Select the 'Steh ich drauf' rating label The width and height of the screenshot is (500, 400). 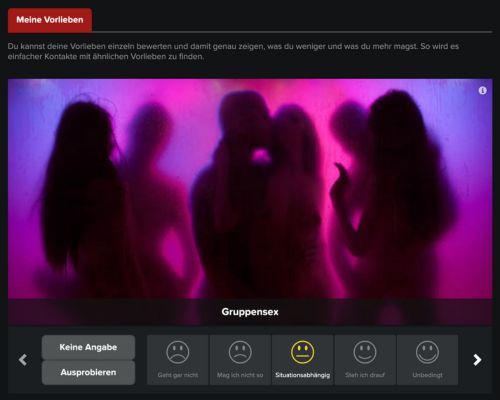pos(365,375)
